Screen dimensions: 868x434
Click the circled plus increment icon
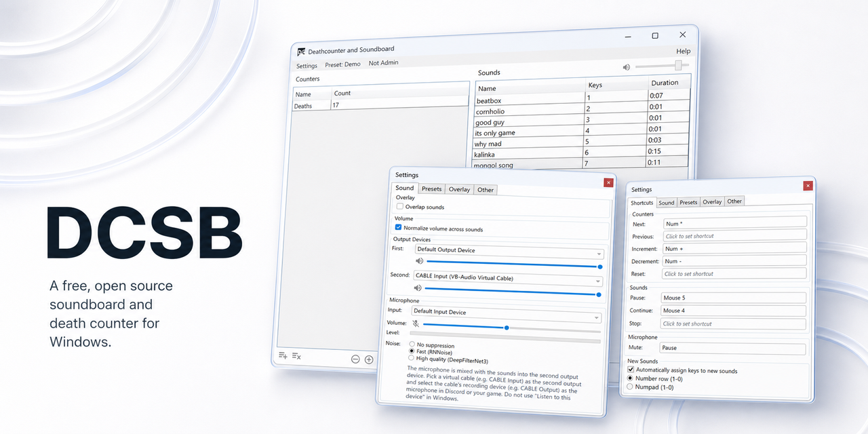pyautogui.click(x=369, y=359)
